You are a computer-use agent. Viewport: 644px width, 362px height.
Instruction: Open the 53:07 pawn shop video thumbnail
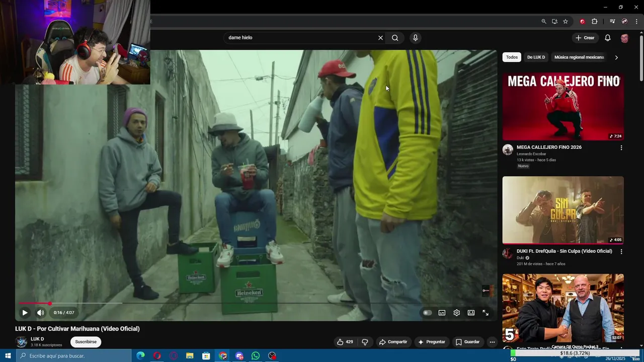(563, 308)
